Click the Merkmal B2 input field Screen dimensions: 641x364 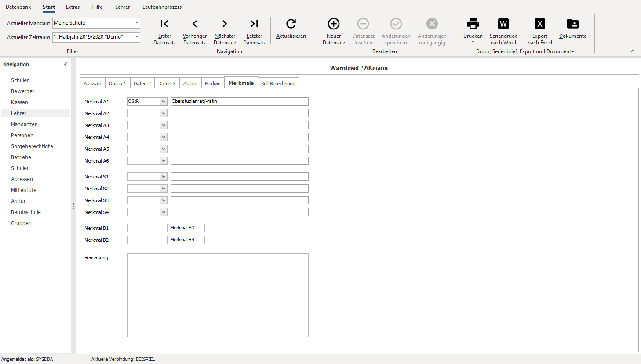click(x=147, y=240)
